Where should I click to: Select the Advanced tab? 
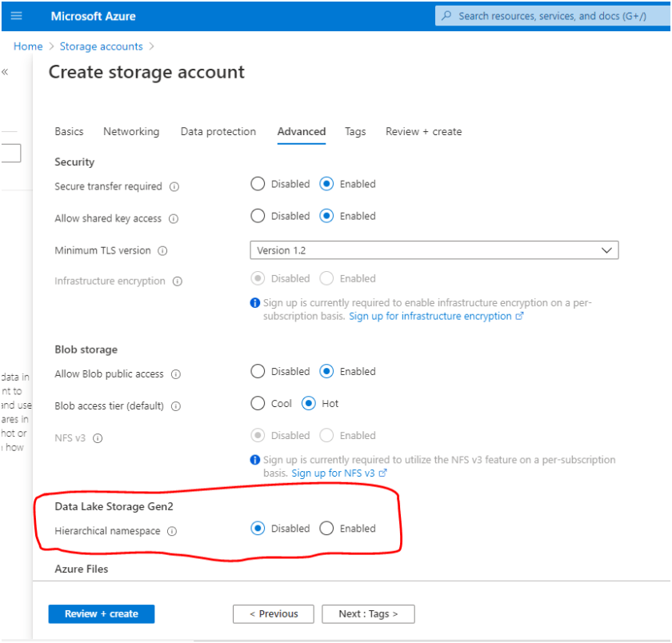[x=302, y=131]
